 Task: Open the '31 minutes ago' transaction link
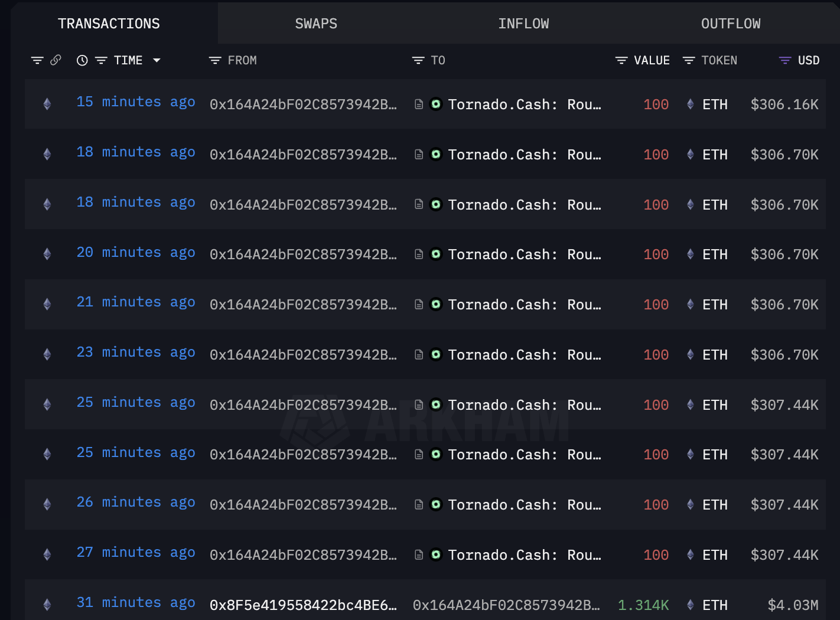pos(136,603)
